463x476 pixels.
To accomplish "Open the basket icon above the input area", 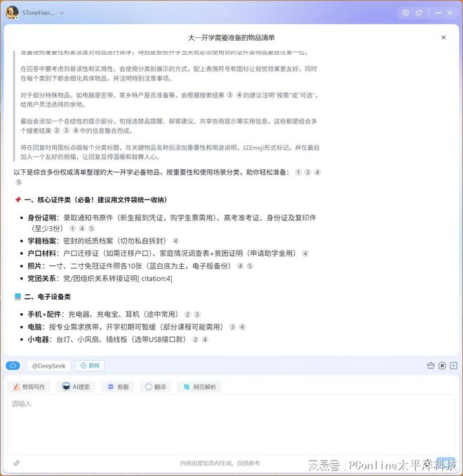I will pos(431,366).
